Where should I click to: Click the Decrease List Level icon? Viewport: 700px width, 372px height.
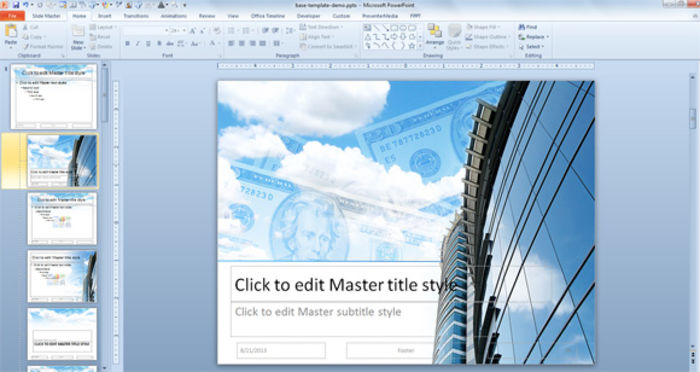(265, 30)
